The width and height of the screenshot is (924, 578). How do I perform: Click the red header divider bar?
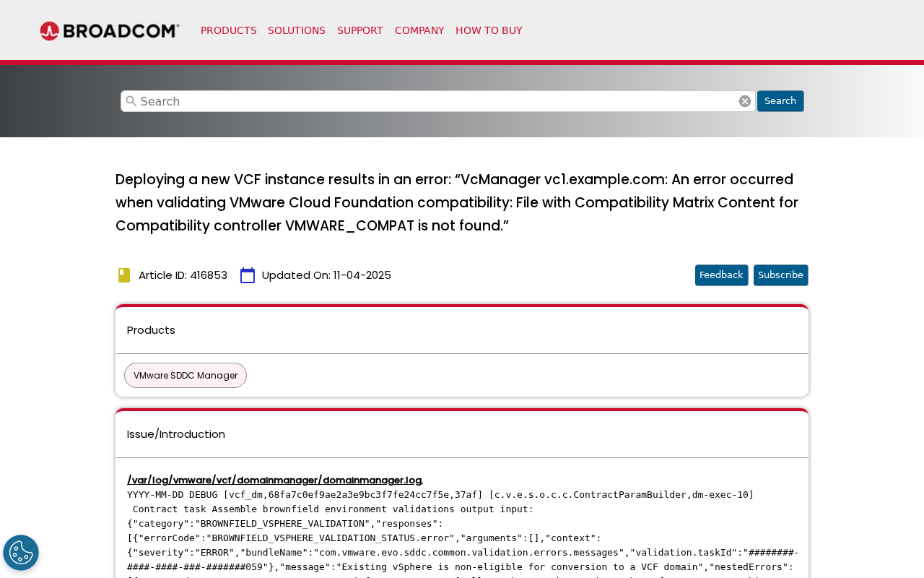(x=462, y=64)
